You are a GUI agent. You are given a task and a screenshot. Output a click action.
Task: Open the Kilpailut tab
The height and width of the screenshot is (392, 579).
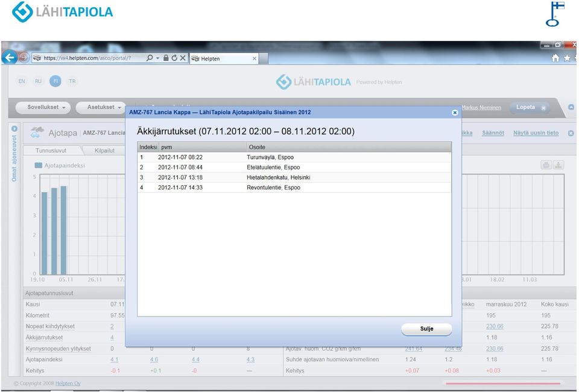coord(104,151)
